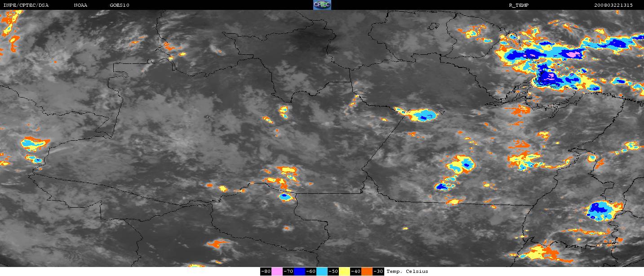This screenshot has height=276, width=644.
Task: Click the -70 legend label
Action: click(288, 271)
